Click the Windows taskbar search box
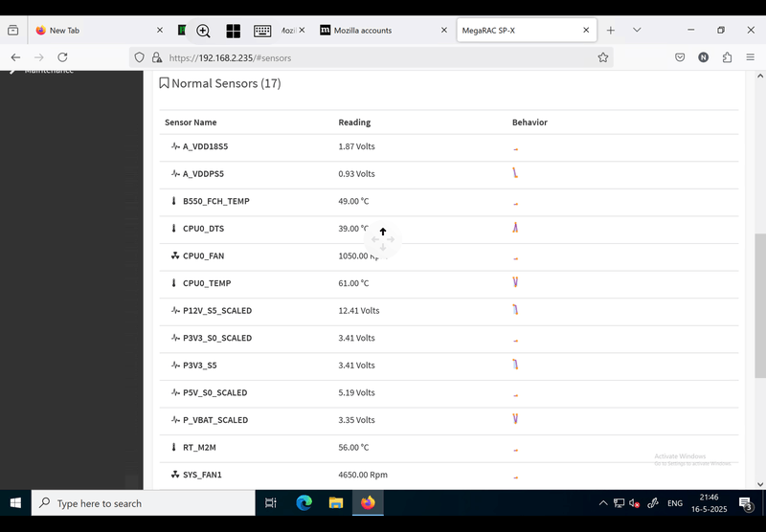 point(143,502)
